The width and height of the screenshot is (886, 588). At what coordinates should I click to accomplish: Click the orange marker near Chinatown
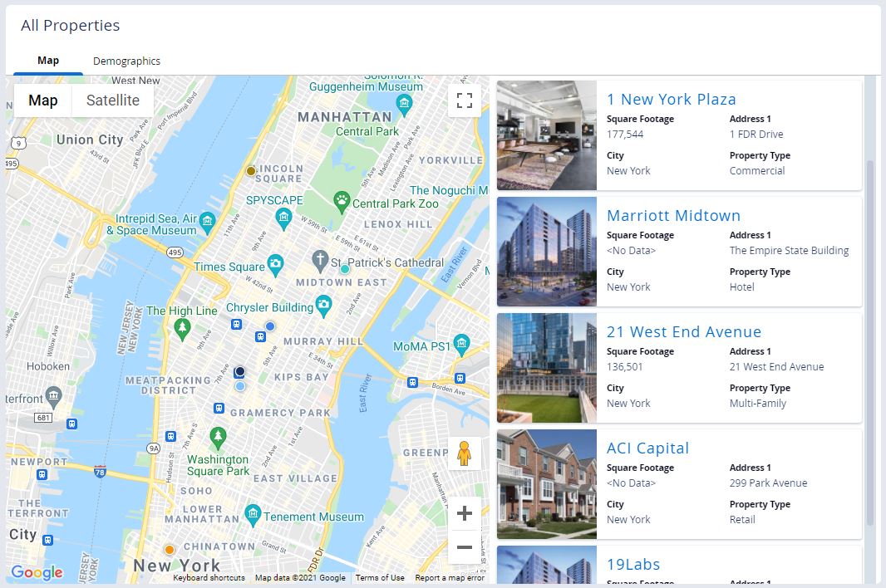pyautogui.click(x=170, y=549)
